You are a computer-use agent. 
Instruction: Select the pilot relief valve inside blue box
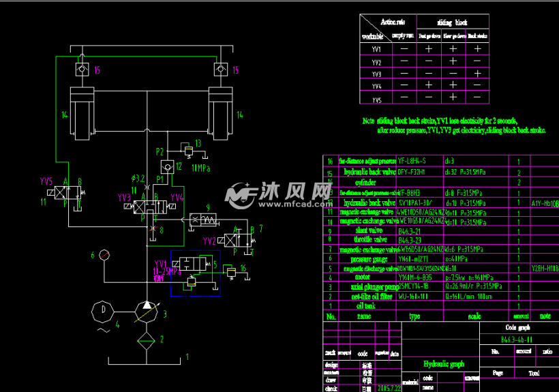point(191,281)
